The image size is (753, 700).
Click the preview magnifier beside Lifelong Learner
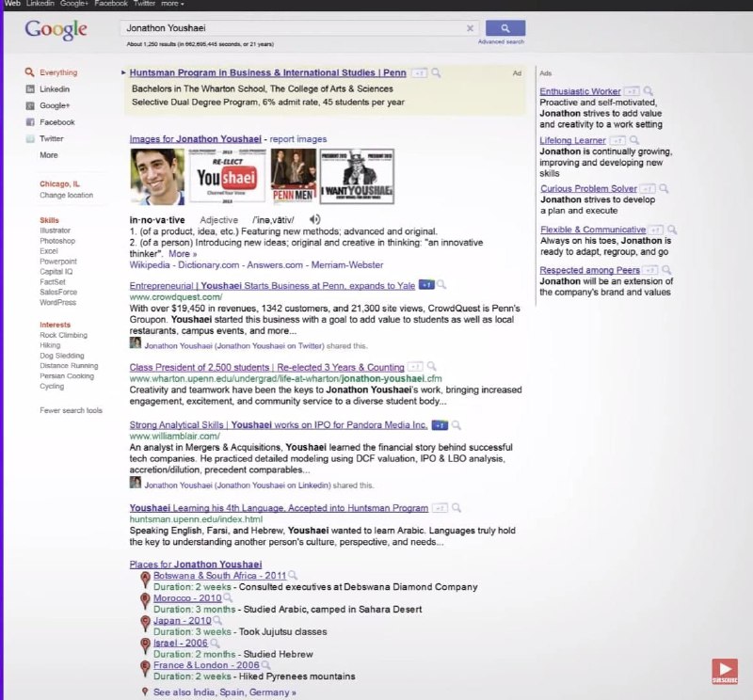click(x=634, y=140)
